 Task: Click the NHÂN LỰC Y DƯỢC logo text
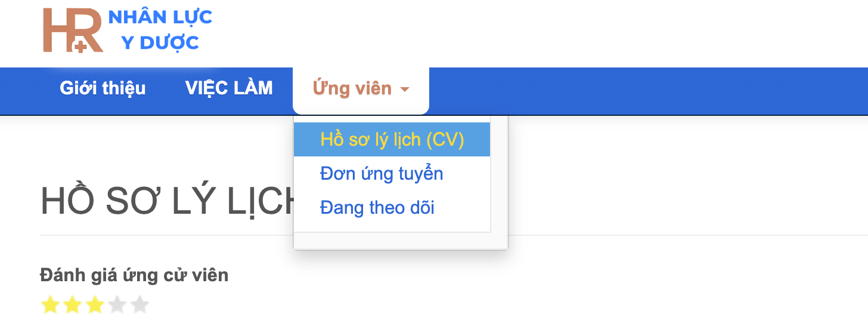click(160, 30)
